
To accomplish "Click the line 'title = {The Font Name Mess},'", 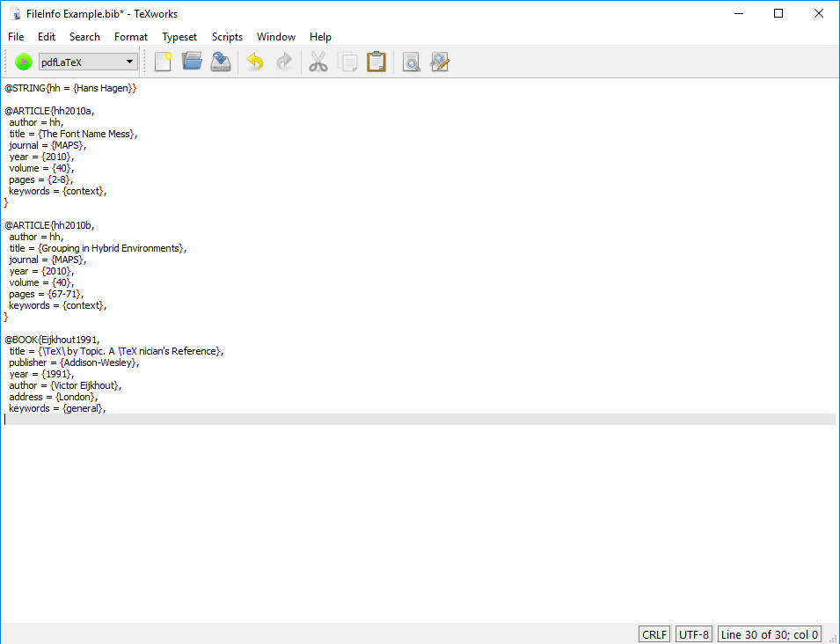I will [x=73, y=134].
